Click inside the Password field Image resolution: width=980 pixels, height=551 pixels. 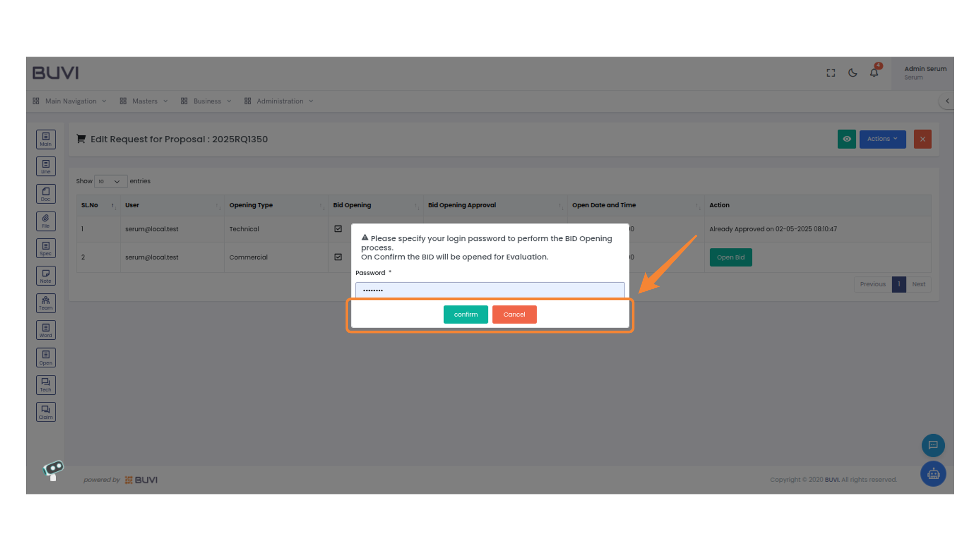coord(489,290)
